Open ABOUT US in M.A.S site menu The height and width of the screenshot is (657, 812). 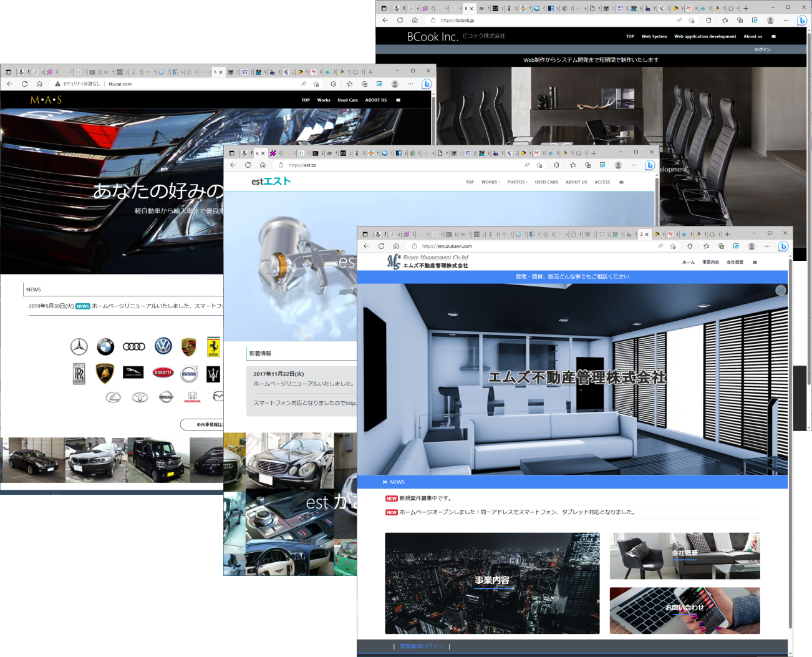point(375,100)
